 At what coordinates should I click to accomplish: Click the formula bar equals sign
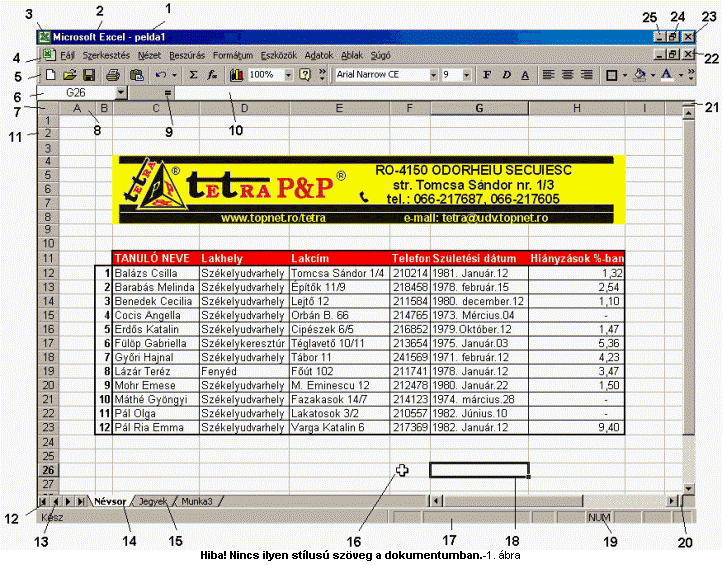click(x=168, y=93)
